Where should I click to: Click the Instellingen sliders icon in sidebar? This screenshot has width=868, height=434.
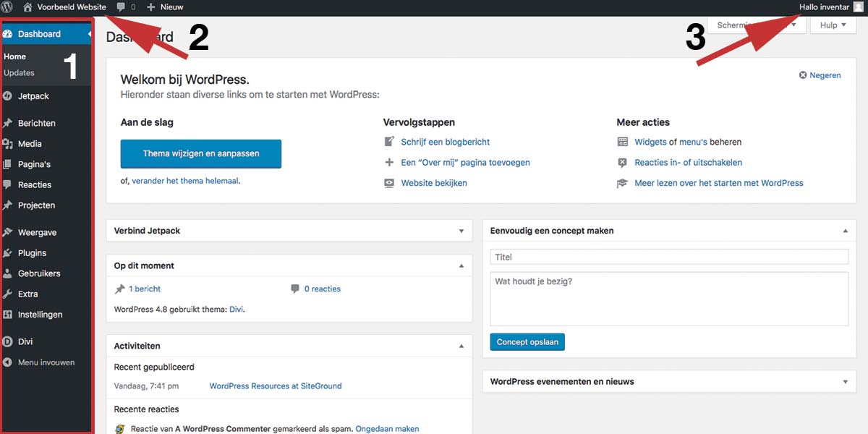click(9, 315)
